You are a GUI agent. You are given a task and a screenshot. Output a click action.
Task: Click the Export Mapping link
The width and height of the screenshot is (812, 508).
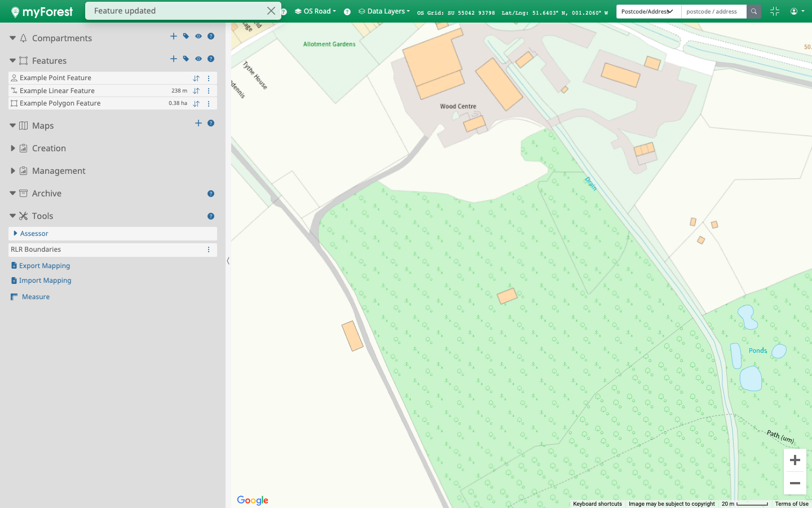[45, 266]
